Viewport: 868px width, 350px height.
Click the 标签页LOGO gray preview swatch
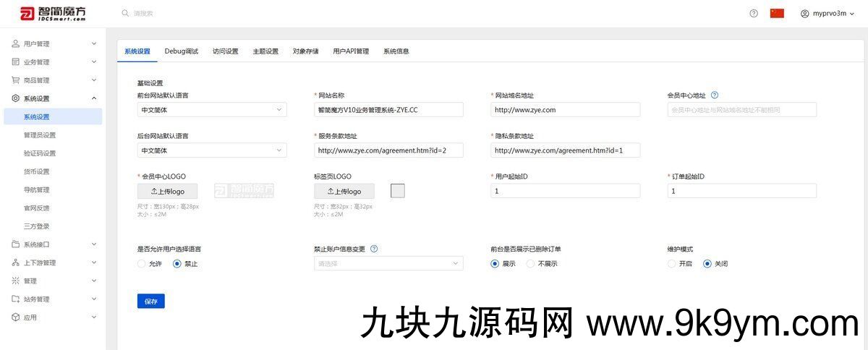[x=397, y=191]
